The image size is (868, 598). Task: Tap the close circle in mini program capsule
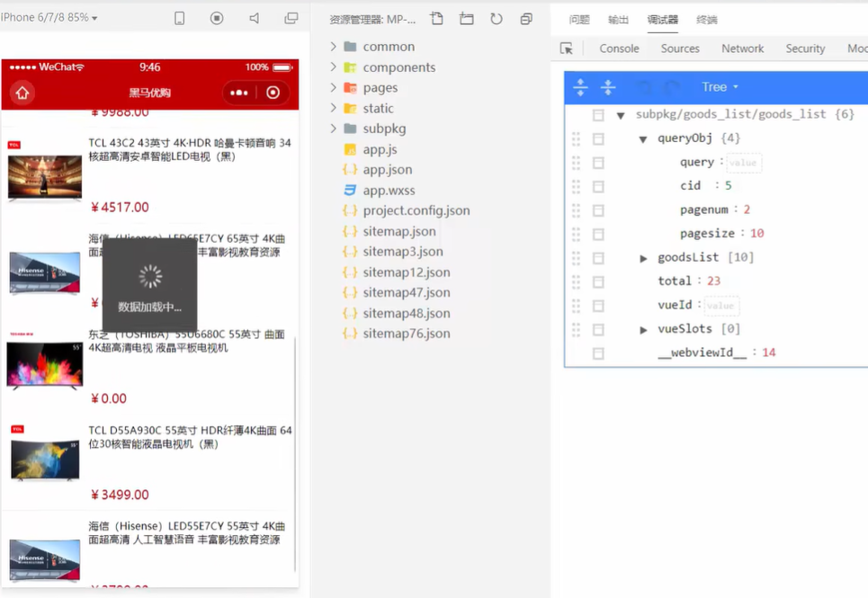273,93
